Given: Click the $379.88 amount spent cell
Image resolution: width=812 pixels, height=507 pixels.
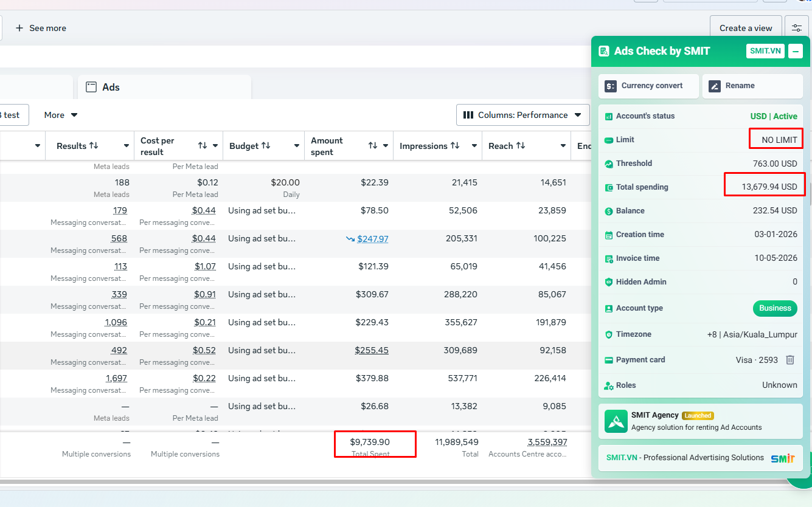Looking at the screenshot, I should click(x=372, y=379).
